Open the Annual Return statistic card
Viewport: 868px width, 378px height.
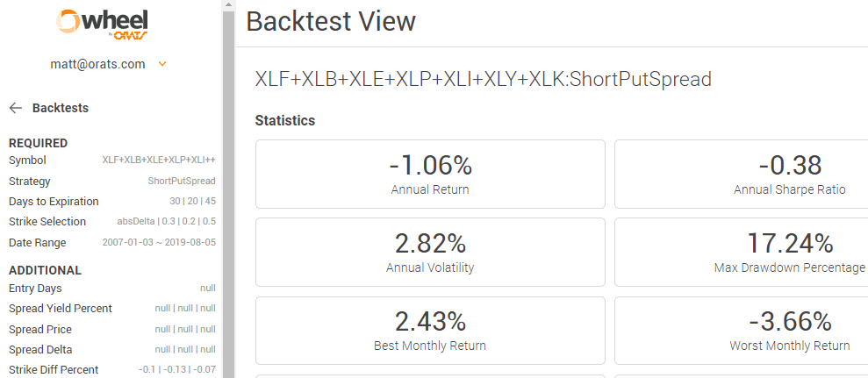click(x=430, y=174)
